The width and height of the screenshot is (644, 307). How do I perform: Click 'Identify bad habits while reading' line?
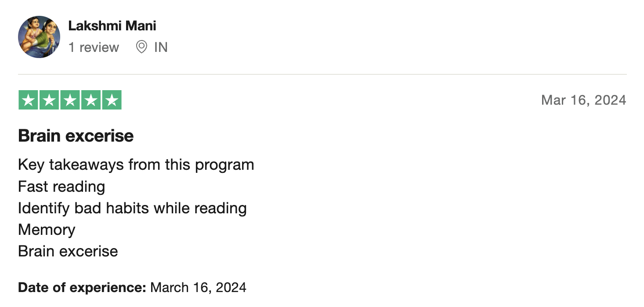132,208
